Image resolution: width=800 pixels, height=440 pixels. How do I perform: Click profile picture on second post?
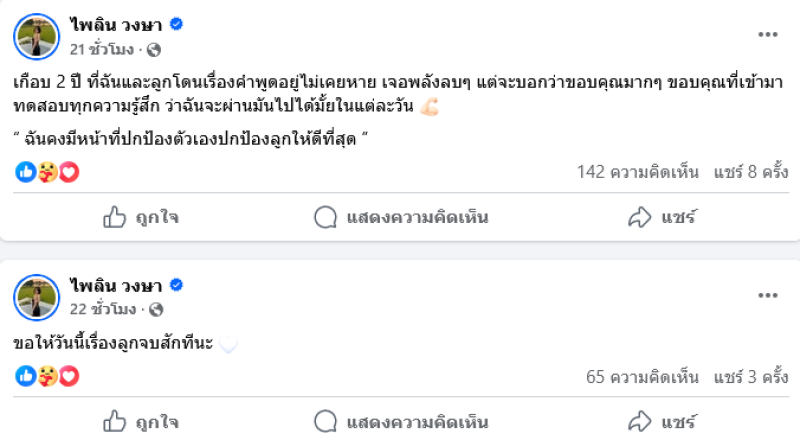36,297
